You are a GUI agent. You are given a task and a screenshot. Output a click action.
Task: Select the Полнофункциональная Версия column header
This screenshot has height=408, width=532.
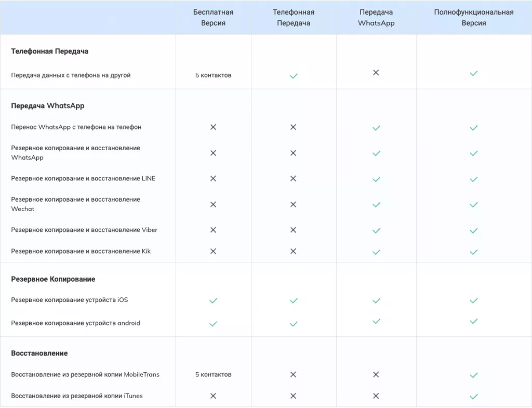pyautogui.click(x=473, y=18)
